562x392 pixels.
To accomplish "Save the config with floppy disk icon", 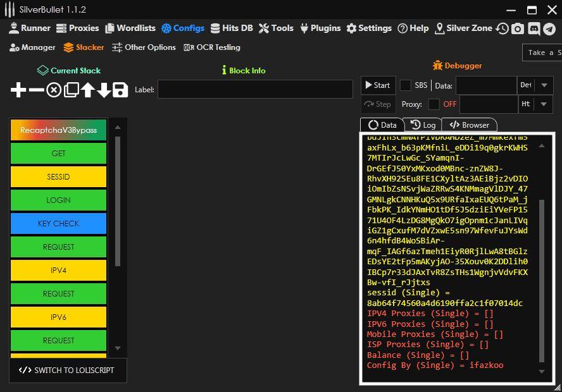I will (121, 90).
